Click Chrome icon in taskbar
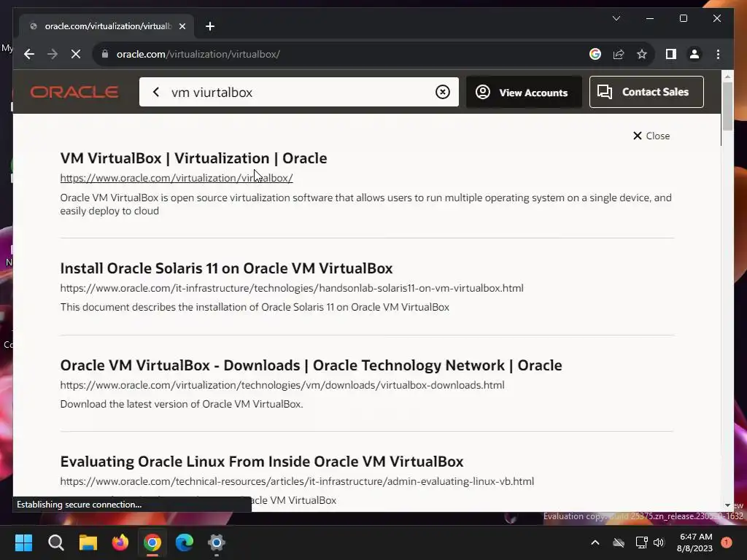The width and height of the screenshot is (747, 560). [152, 542]
